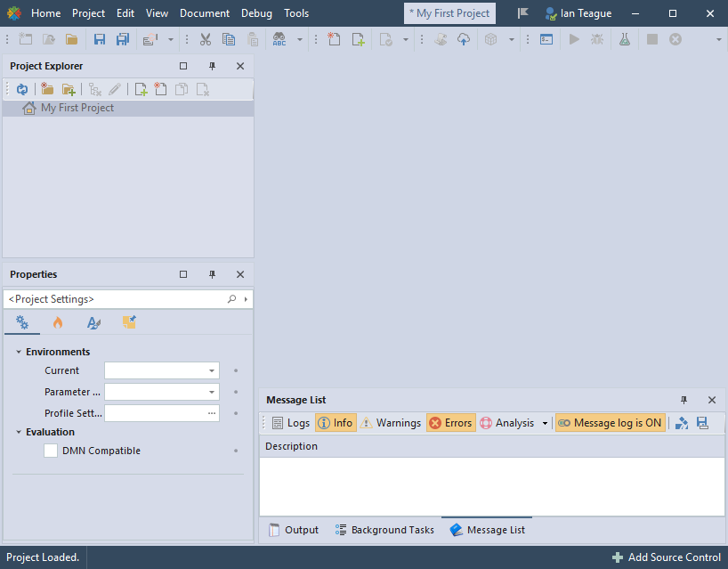This screenshot has height=569, width=728.
Task: Toggle the Errors filter
Action: (x=451, y=423)
